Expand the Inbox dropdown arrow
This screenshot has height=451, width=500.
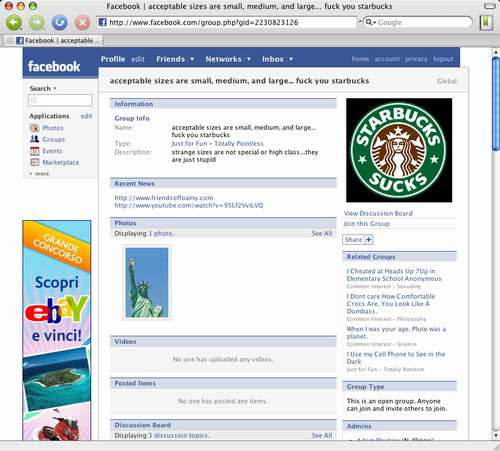click(x=291, y=59)
